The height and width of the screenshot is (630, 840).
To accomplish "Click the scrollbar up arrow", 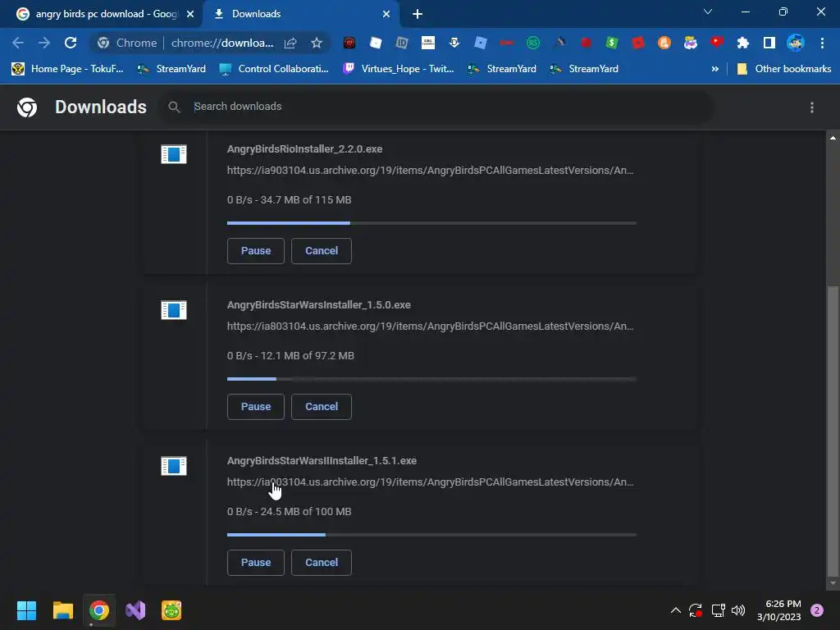I will (x=833, y=138).
